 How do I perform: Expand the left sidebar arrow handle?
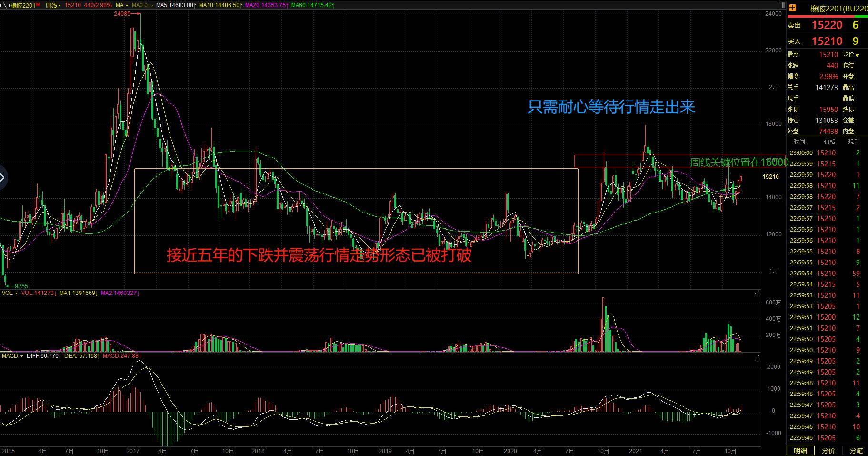pos(3,178)
